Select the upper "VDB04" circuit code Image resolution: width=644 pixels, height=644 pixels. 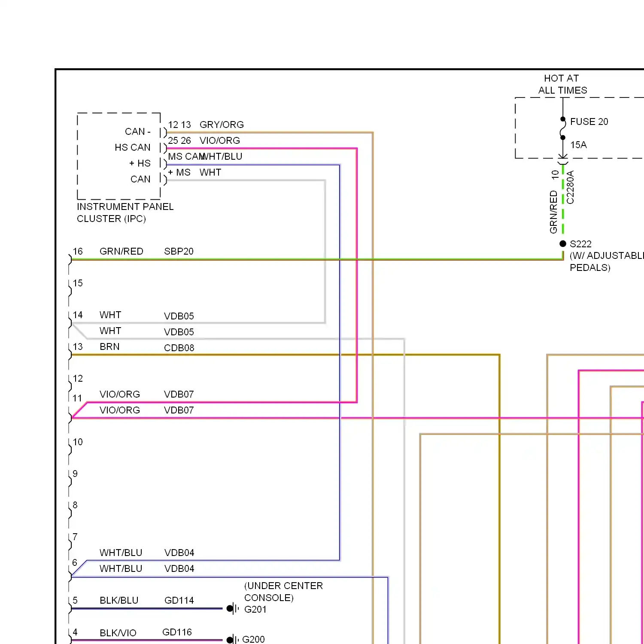coord(179,553)
